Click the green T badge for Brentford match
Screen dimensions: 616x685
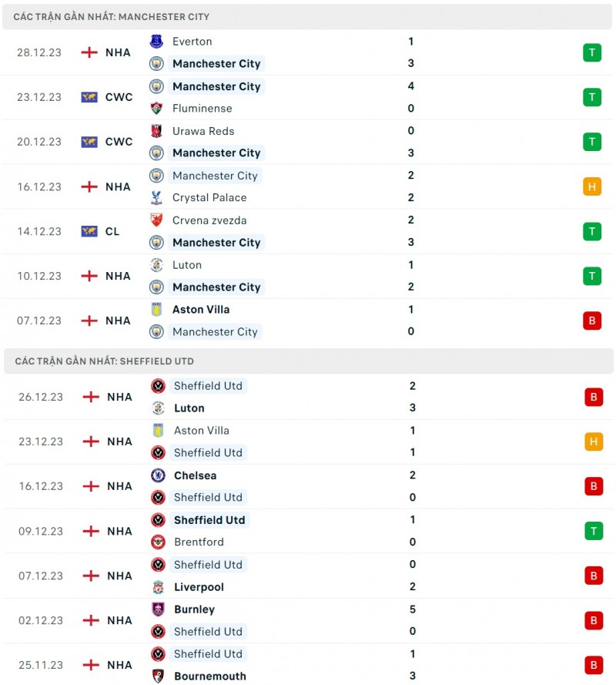point(594,531)
